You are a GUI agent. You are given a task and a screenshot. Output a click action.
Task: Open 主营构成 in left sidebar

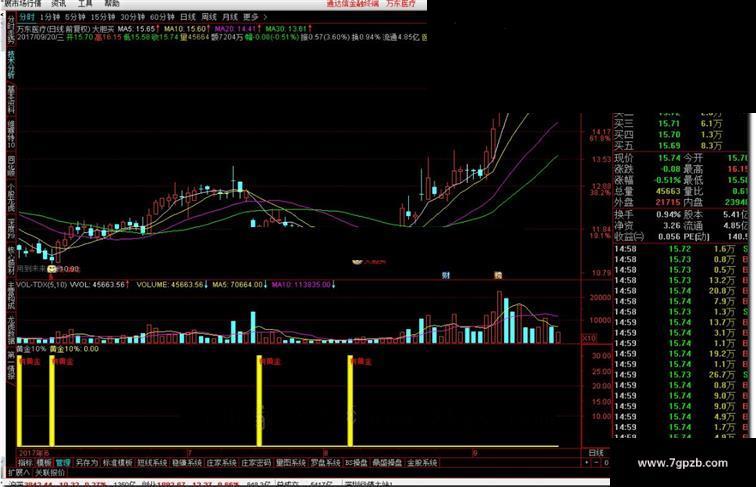[x=11, y=297]
